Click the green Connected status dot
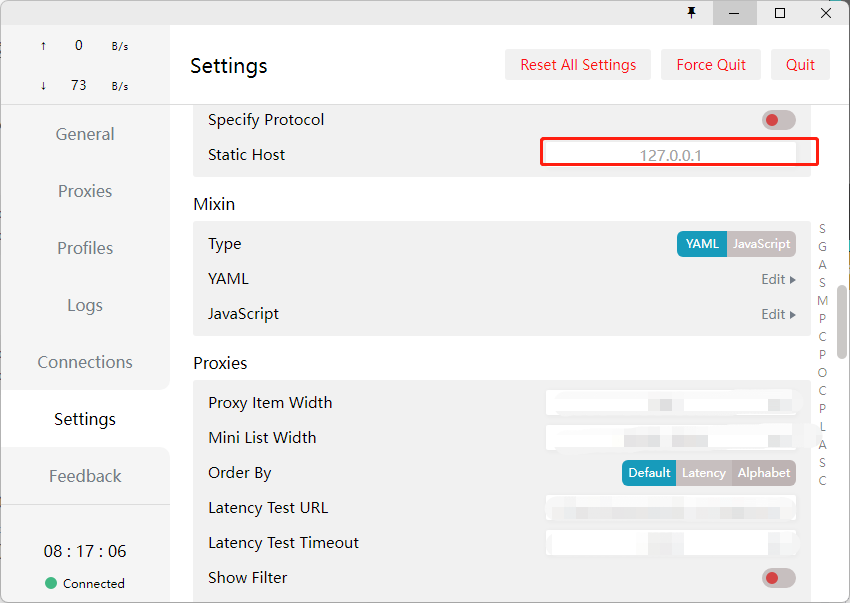850x603 pixels. (51, 583)
